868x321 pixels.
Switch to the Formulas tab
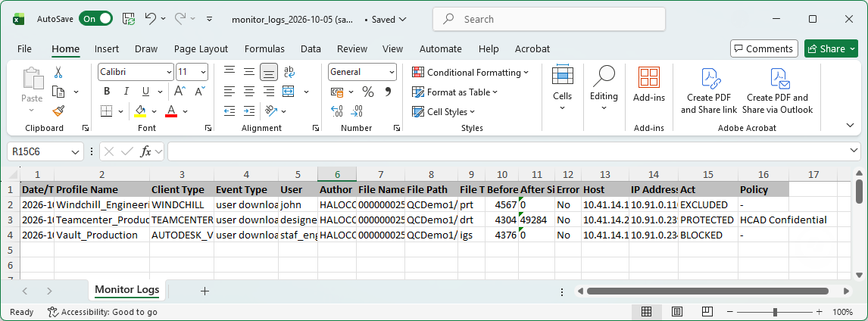pyautogui.click(x=264, y=48)
